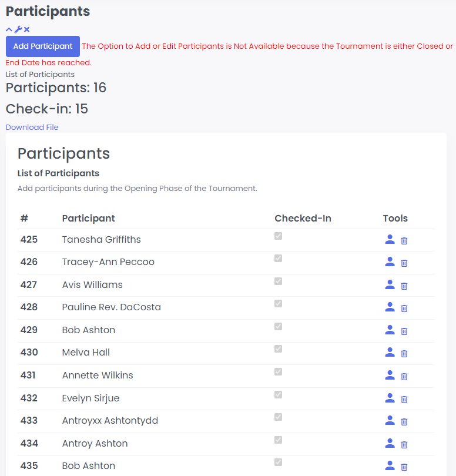
Task: Open user icon for Antroy Ashton
Action: point(390,443)
